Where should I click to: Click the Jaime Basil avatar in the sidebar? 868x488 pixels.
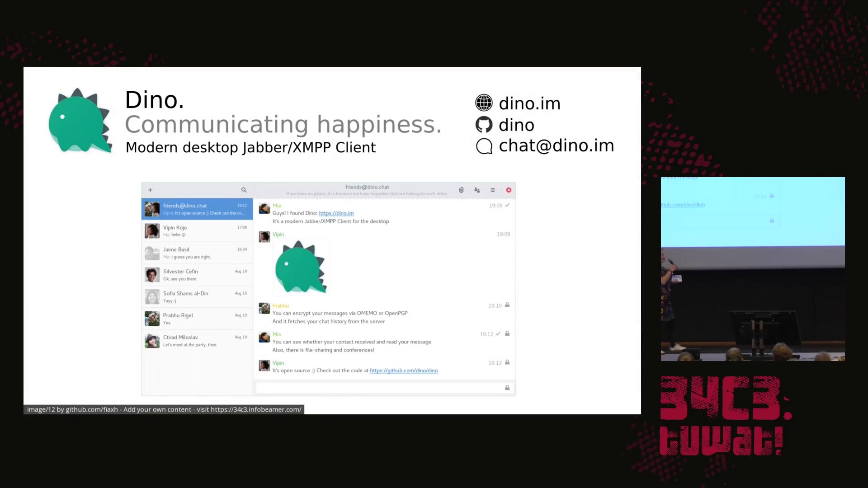(x=152, y=253)
